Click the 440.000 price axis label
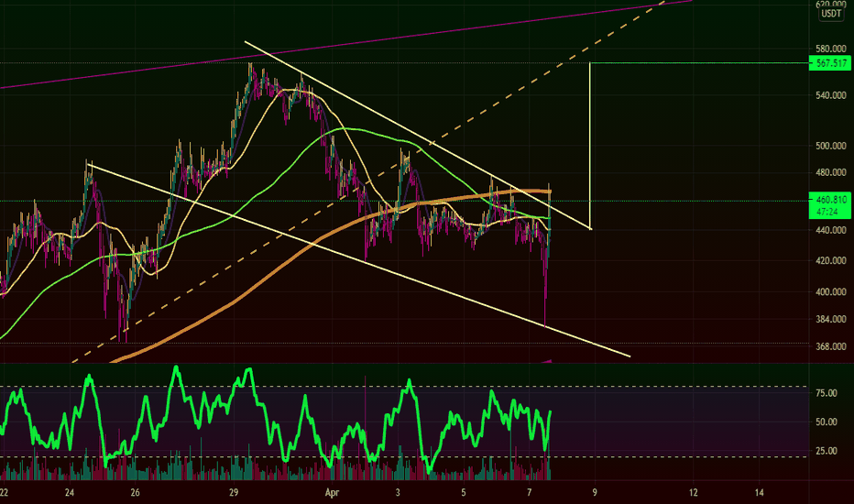 click(x=830, y=231)
